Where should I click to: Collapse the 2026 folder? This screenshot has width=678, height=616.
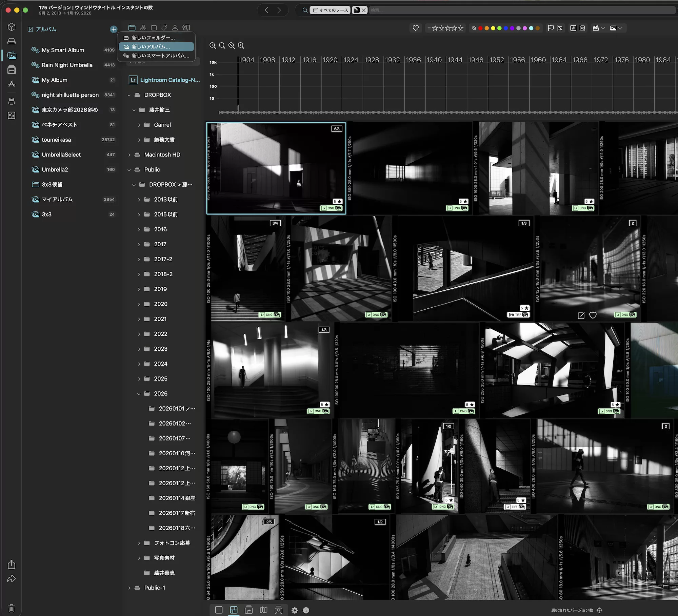pyautogui.click(x=139, y=394)
